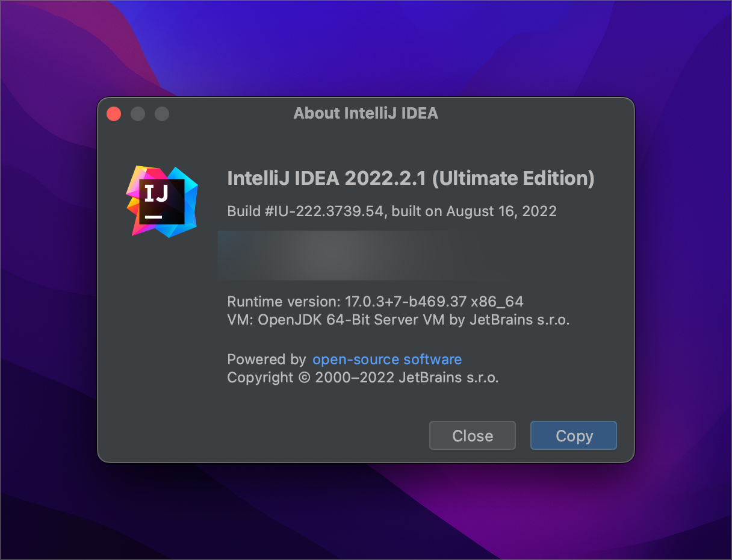The image size is (732, 560).
Task: Click the OpenJDK 64-Bit Server VM line
Action: (397, 320)
